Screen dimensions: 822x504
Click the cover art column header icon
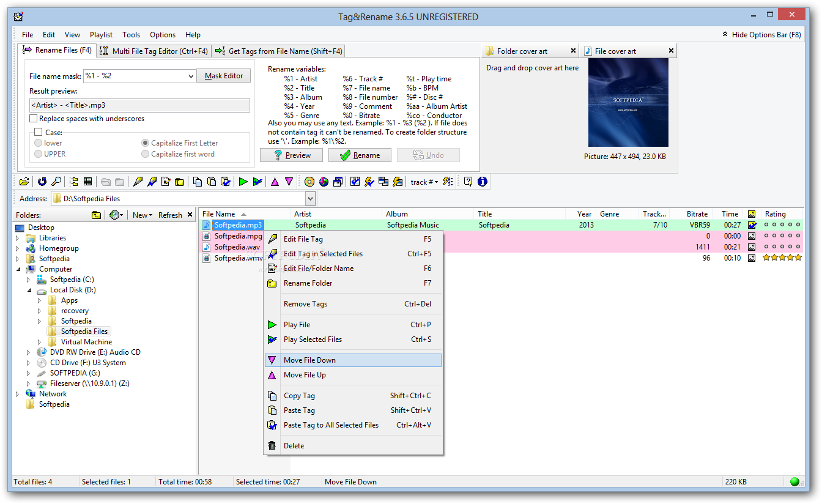coord(752,214)
